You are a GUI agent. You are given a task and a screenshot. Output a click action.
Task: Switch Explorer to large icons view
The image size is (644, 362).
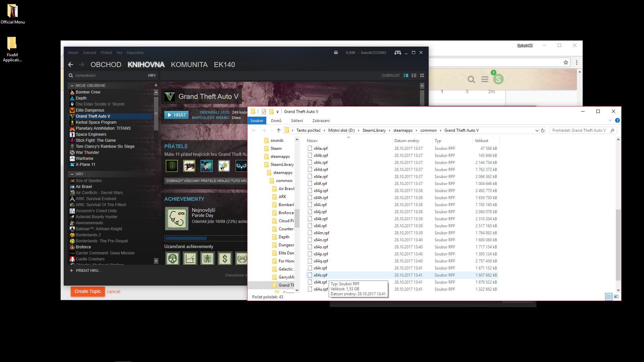click(x=616, y=297)
